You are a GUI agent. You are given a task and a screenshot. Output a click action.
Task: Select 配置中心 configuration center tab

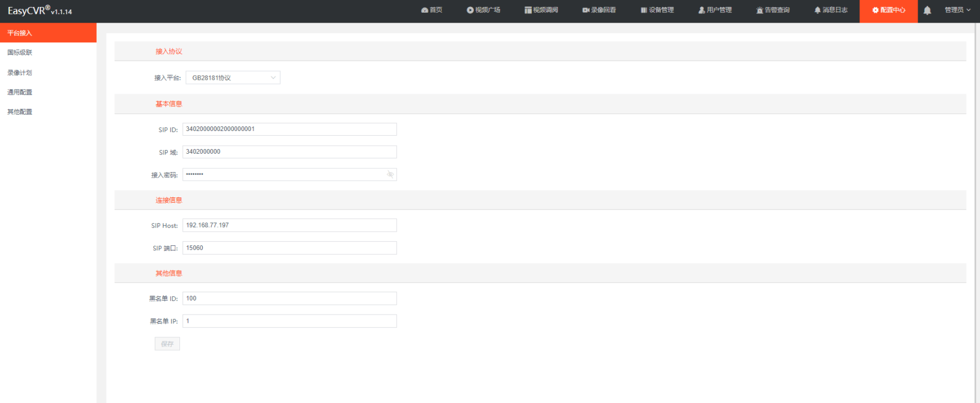point(889,10)
